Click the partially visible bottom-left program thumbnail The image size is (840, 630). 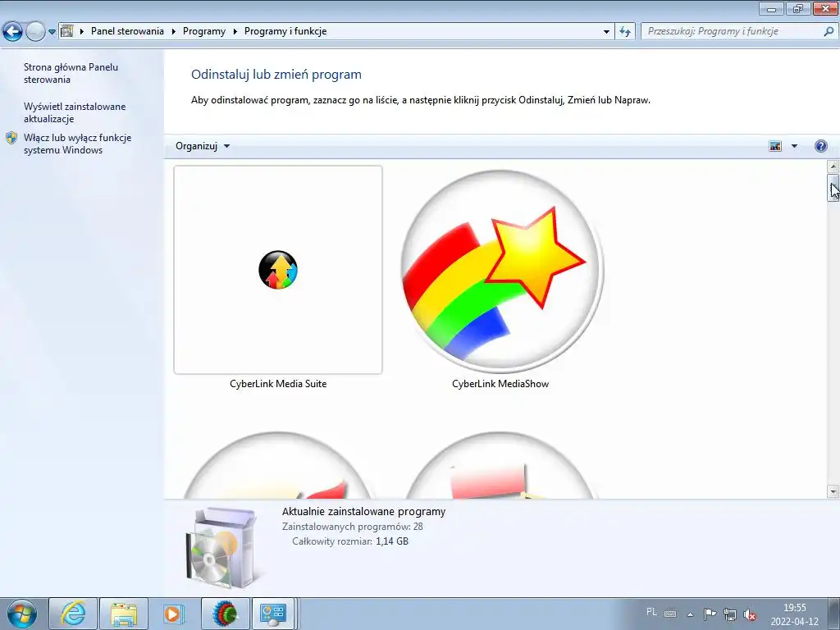coord(277,466)
